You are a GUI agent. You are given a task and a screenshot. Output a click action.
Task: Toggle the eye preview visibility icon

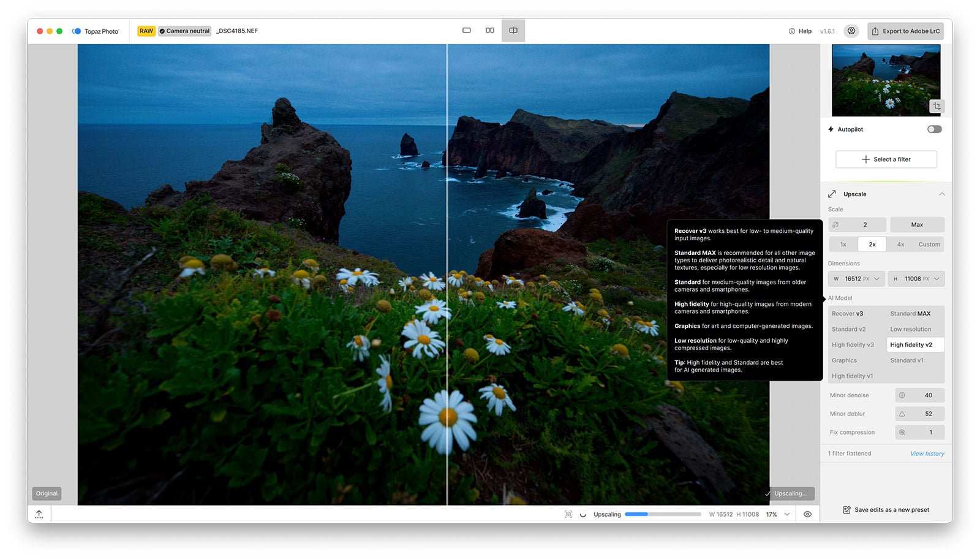807,514
